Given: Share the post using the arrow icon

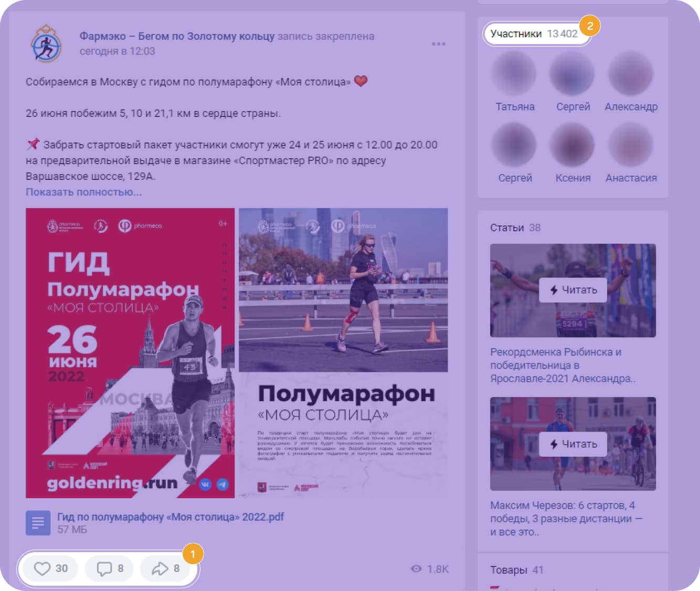Looking at the screenshot, I should click(160, 568).
